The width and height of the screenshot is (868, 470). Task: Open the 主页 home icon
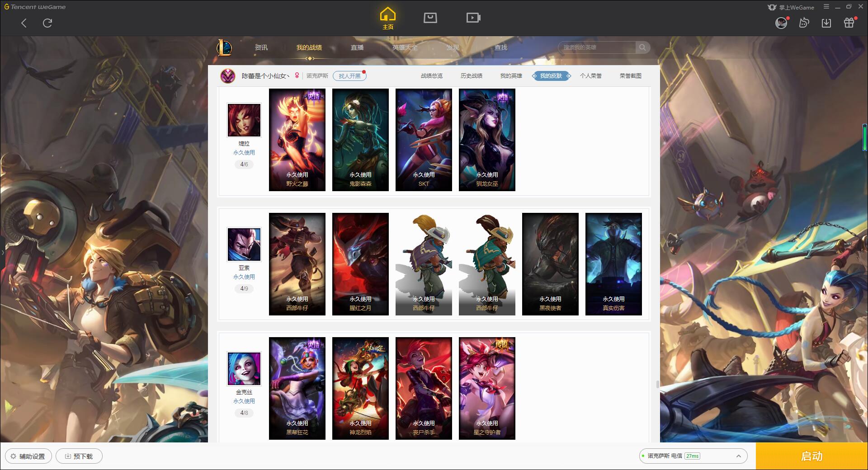387,18
